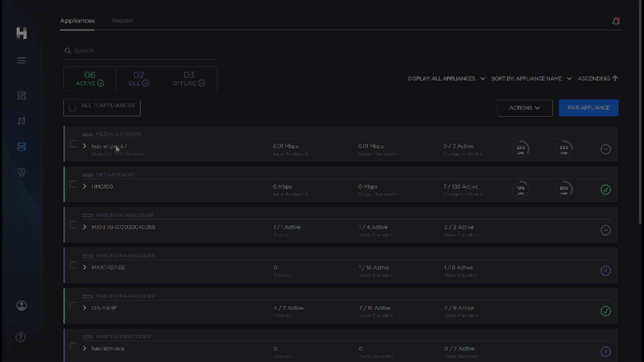
Task: Open the Display: All Appliances dropdown
Action: pos(446,78)
